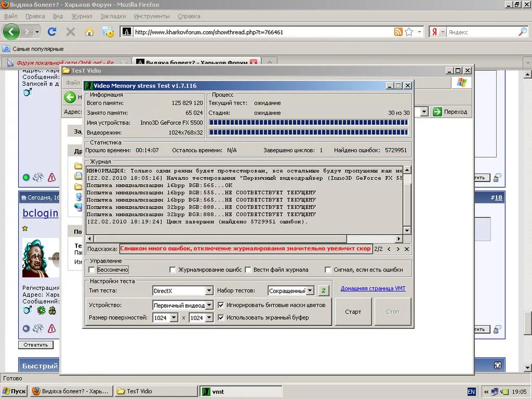Go to Firefox home page icon
The width and height of the screenshot is (532, 399).
click(89, 32)
